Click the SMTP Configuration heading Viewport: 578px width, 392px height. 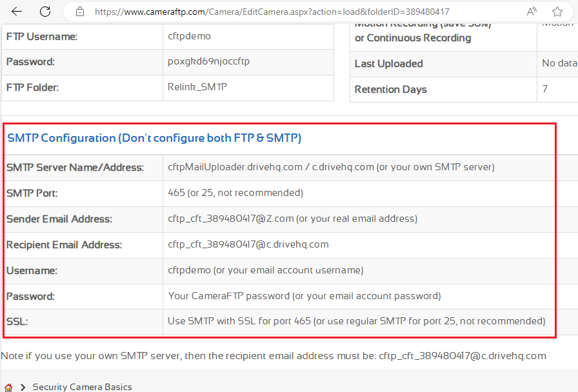point(154,138)
